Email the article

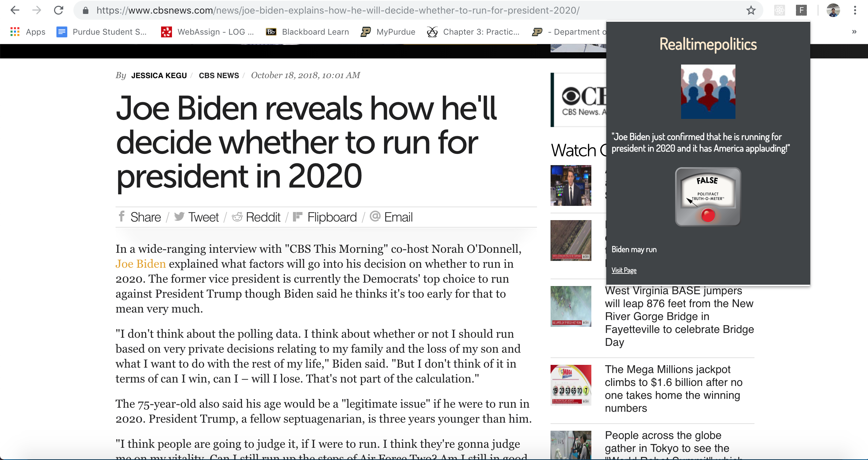(391, 217)
